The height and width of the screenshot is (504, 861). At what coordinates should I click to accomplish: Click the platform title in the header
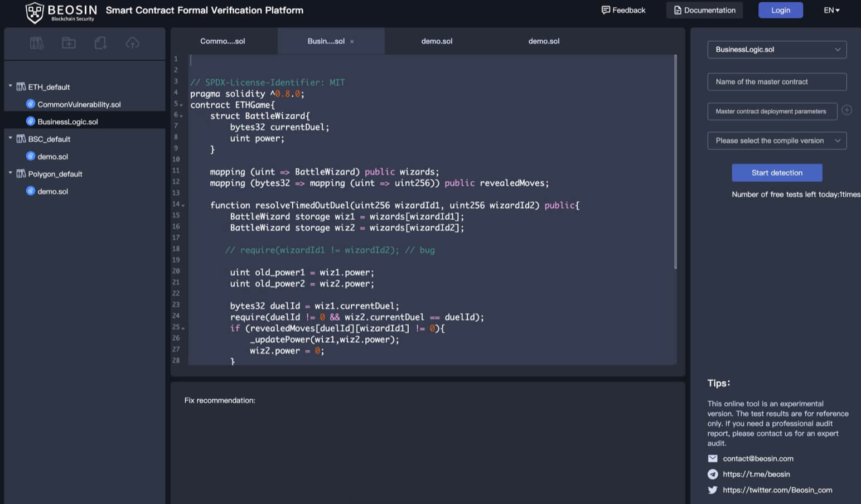tap(205, 10)
